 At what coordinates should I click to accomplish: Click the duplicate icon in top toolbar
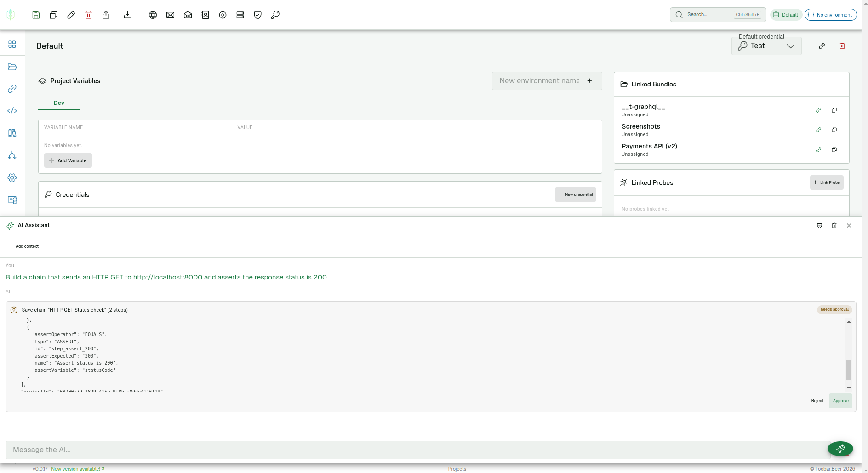[54, 15]
